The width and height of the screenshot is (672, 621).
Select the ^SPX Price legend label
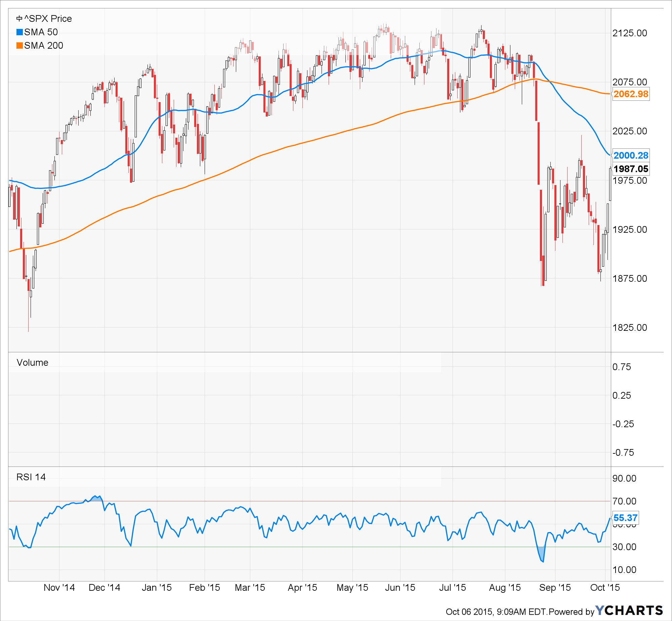coord(48,19)
